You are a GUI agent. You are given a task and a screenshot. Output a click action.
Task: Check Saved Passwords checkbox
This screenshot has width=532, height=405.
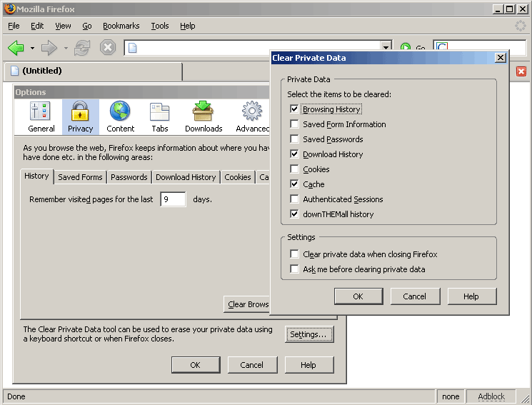point(294,139)
